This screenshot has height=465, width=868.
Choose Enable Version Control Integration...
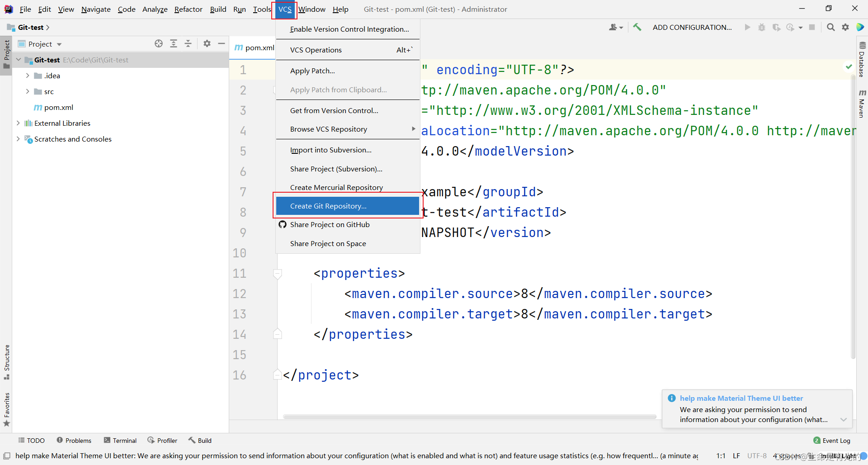coord(348,29)
